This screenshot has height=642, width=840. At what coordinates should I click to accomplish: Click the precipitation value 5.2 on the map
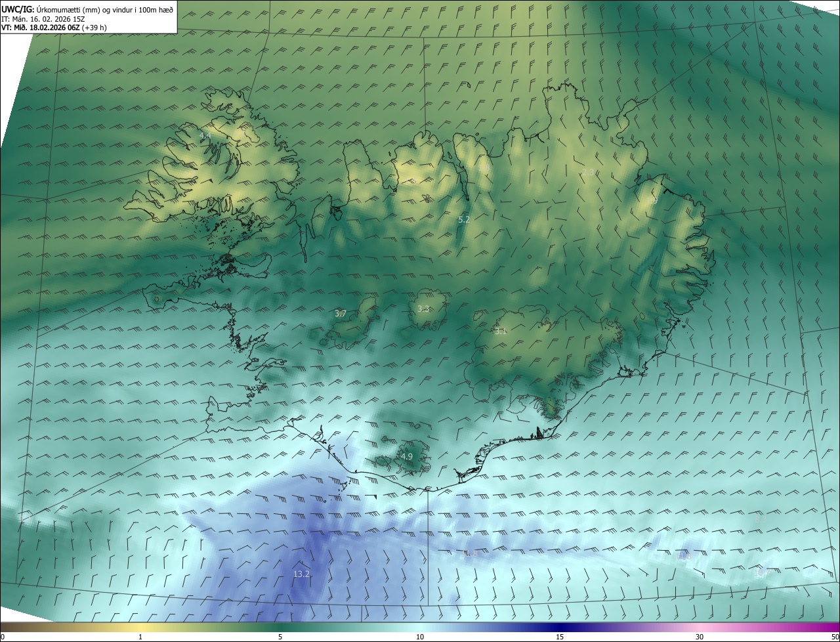pyautogui.click(x=464, y=219)
